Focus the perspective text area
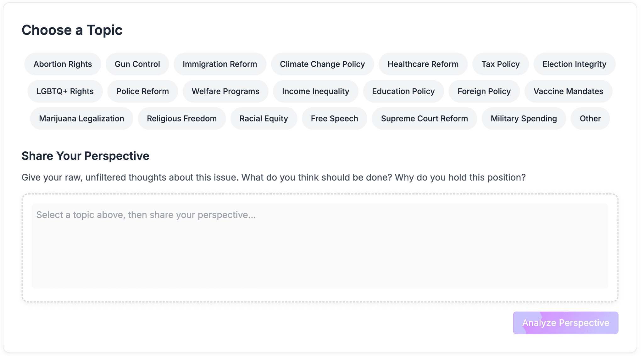 click(x=320, y=246)
